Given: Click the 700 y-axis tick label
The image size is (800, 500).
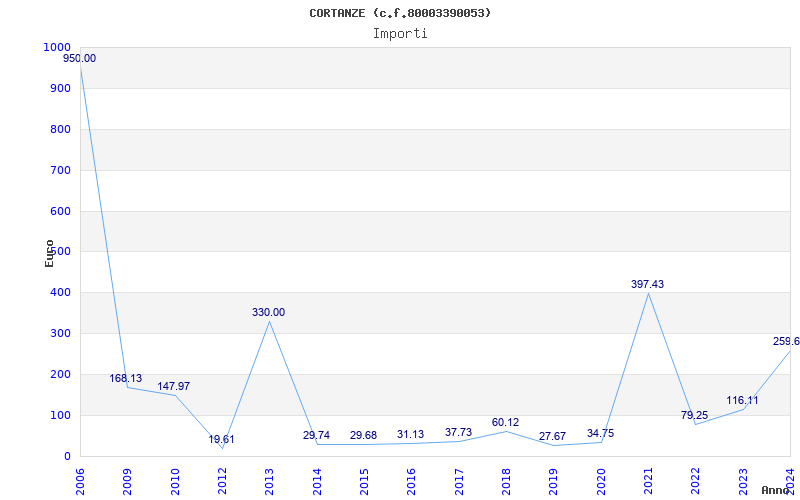Looking at the screenshot, I should pos(61,170).
